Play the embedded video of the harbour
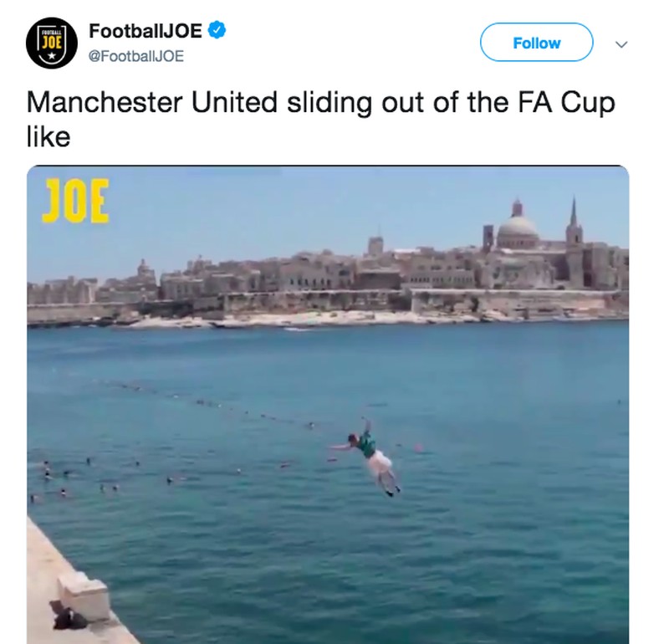This screenshot has height=644, width=669. point(328,405)
